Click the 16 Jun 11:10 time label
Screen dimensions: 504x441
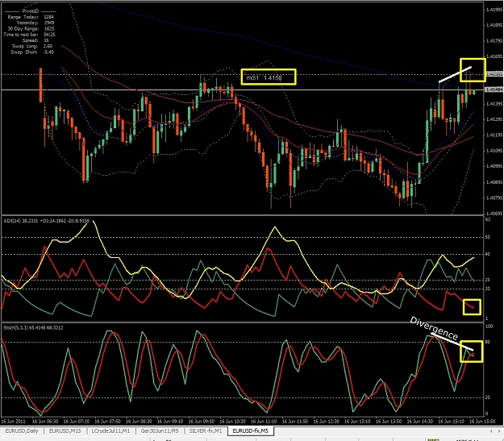pos(264,421)
